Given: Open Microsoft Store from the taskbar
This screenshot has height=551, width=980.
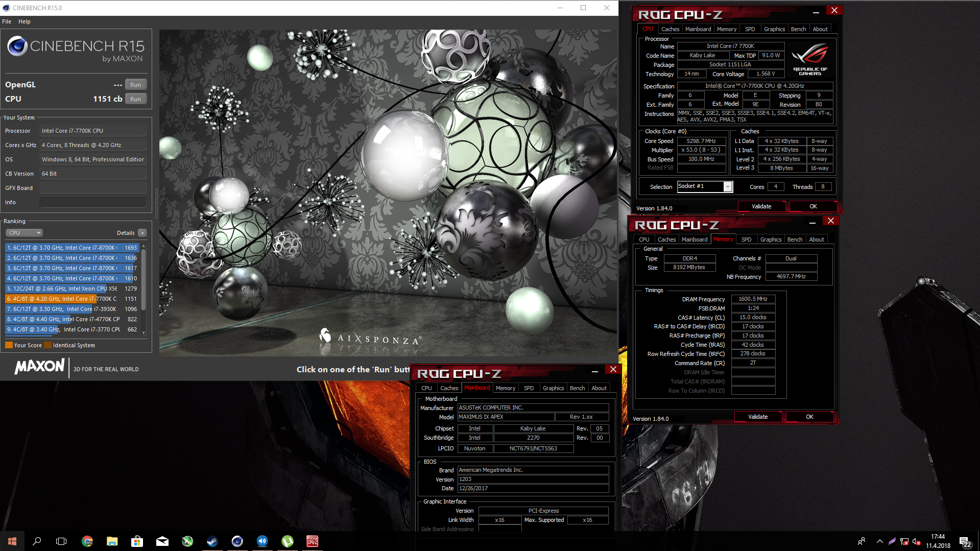Looking at the screenshot, I should [137, 541].
